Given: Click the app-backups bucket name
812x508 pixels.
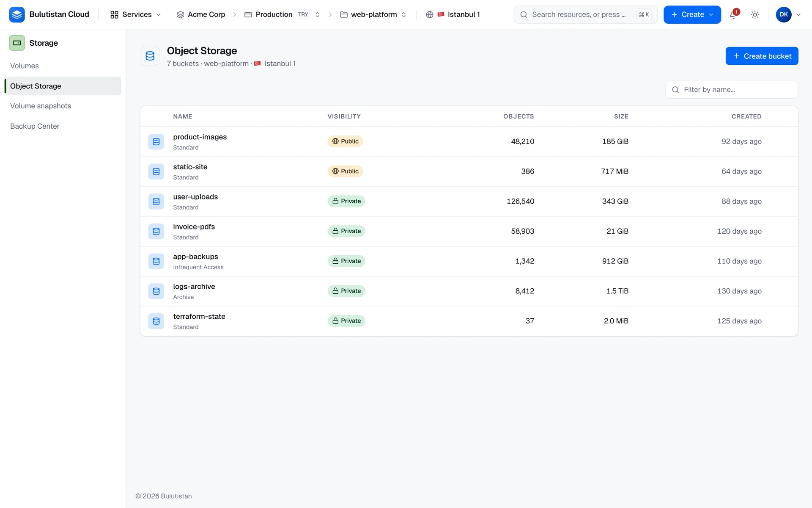Looking at the screenshot, I should [x=195, y=257].
